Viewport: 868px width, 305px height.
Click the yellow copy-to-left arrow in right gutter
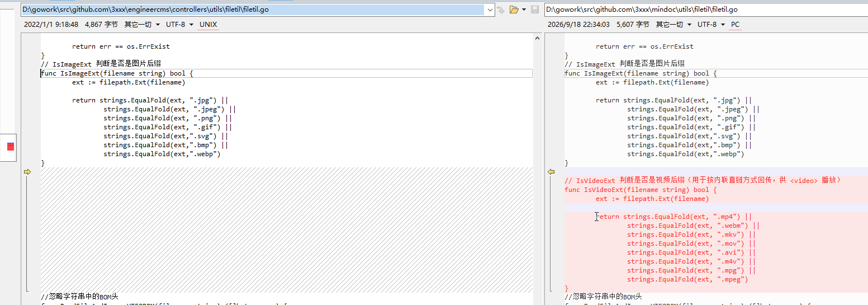[x=551, y=172]
